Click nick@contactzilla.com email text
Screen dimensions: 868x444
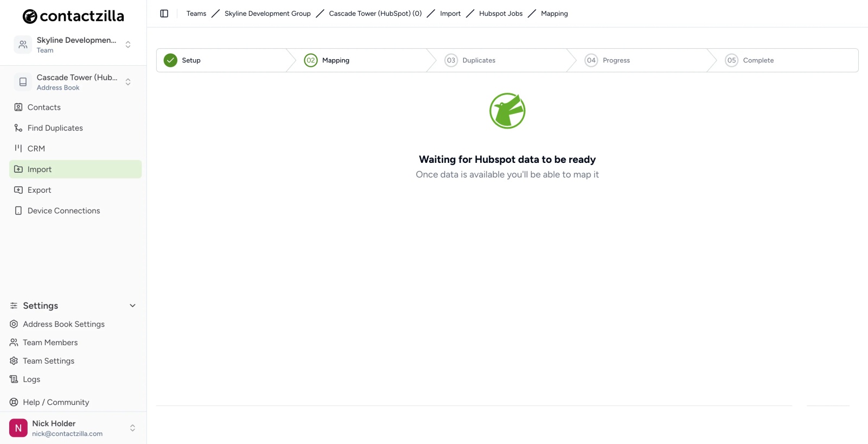coord(67,434)
